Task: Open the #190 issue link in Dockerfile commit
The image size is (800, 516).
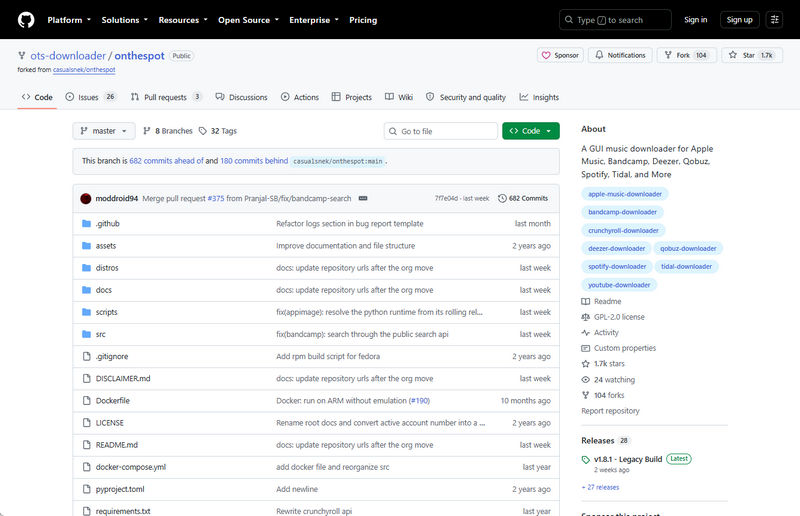Action: 420,401
